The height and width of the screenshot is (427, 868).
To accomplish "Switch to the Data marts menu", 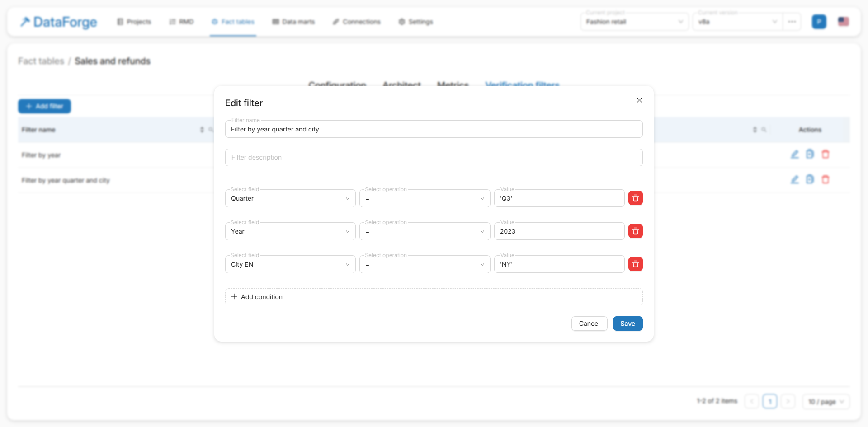I will coord(293,22).
